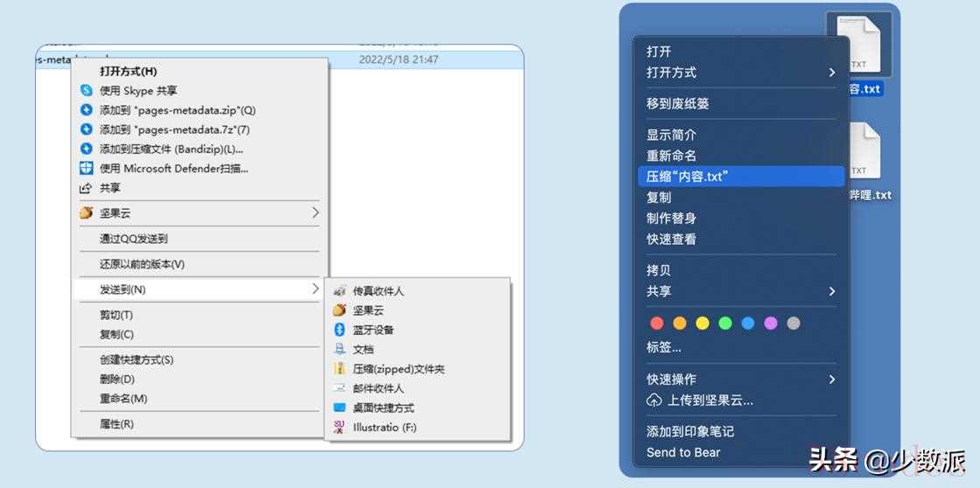
Task: Click the drive icon beside Illustratio (F:)
Action: coord(339,428)
